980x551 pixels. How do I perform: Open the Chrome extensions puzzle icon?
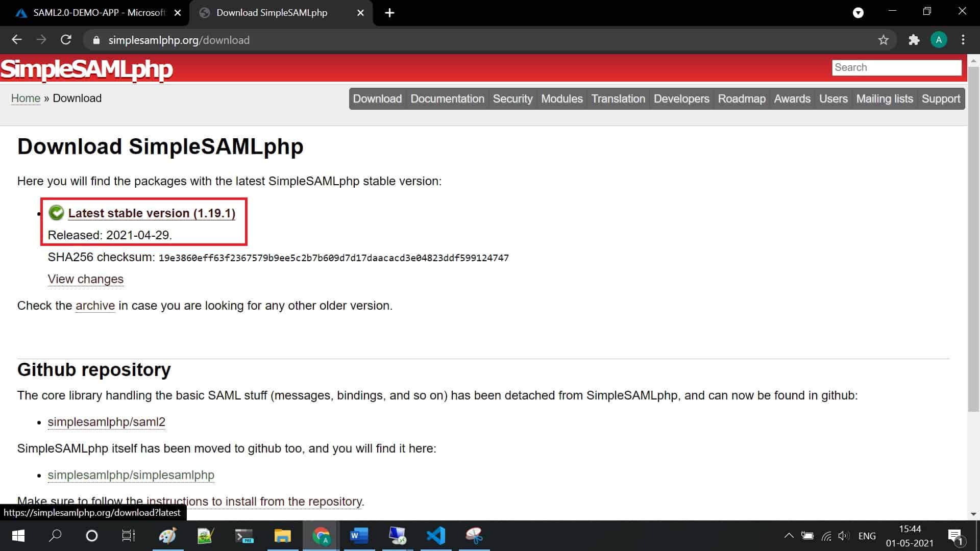pos(914,40)
